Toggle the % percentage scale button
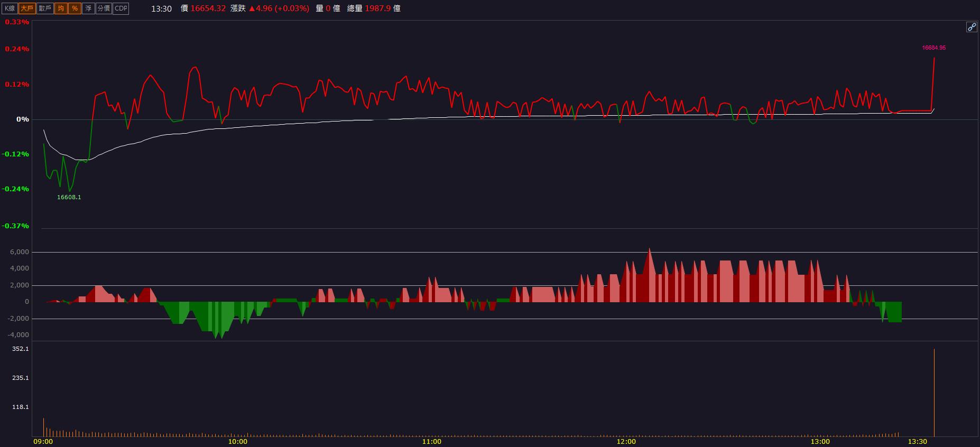980x447 pixels. click(75, 8)
